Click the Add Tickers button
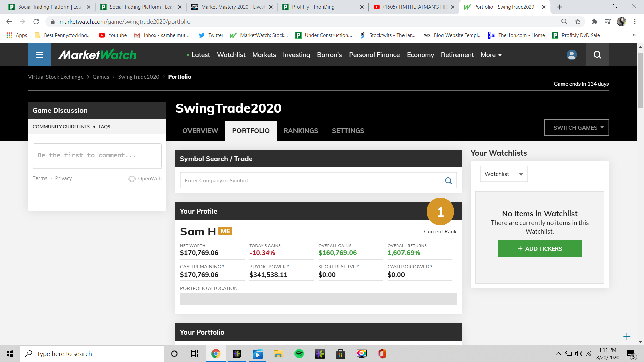Screen dimensions: 644x362 tap(539, 249)
